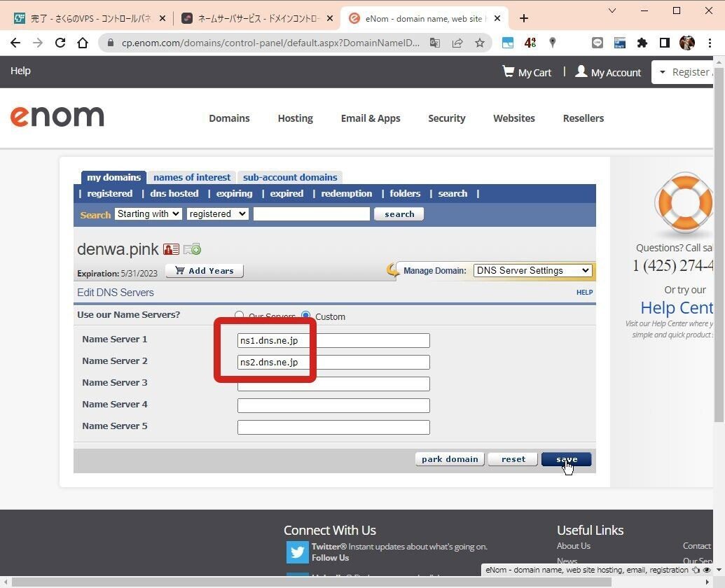
Task: Close the さくらのVPS tab
Action: point(163,18)
